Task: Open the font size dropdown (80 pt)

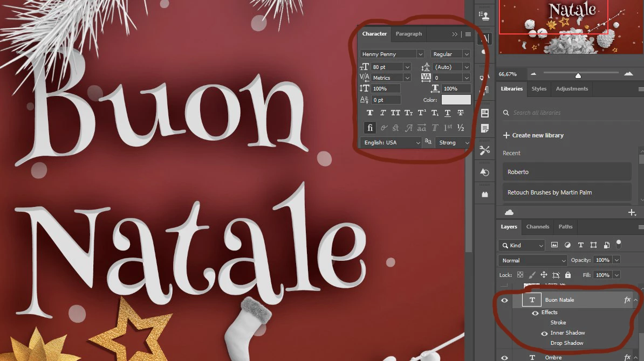Action: 407,67
